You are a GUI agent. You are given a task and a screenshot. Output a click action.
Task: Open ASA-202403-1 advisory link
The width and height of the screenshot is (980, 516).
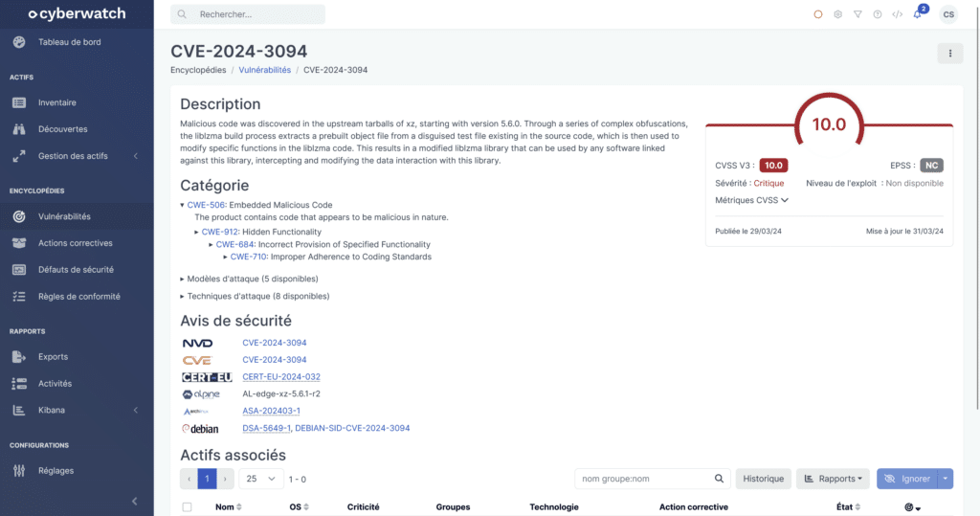tap(271, 411)
